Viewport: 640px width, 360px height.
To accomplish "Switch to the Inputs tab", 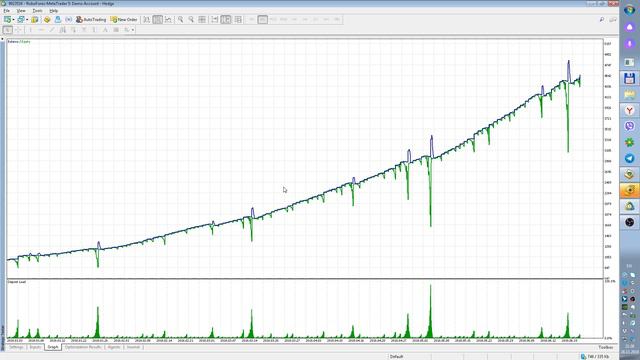I will [36, 347].
